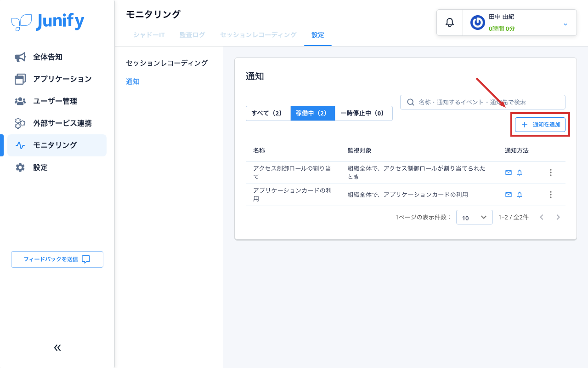Switch to the 監査ログ tab
The height and width of the screenshot is (368, 588).
click(x=192, y=35)
